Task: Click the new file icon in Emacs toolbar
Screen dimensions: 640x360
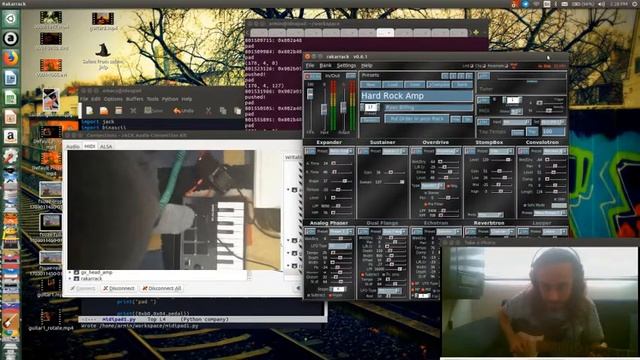Action: click(89, 110)
